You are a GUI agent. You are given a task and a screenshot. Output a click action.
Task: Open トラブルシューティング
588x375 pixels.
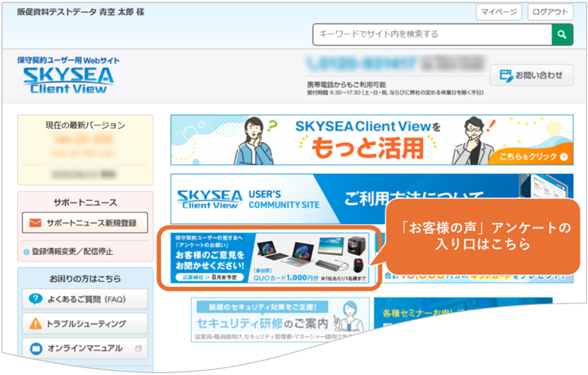point(85,323)
